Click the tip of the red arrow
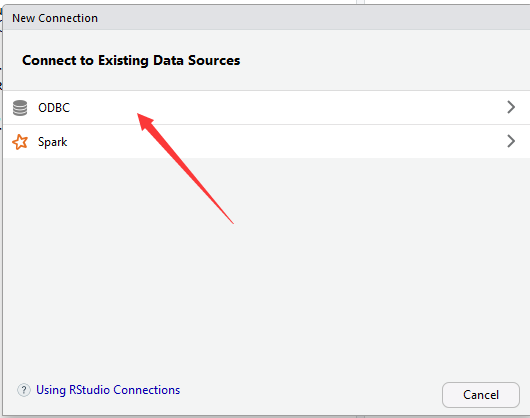530x418 pixels. click(138, 115)
